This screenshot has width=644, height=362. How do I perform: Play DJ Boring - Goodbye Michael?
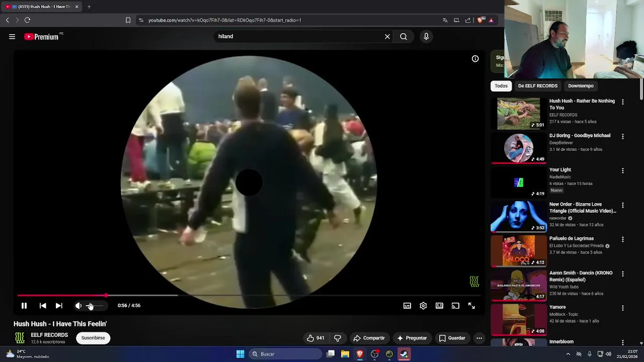click(x=519, y=148)
